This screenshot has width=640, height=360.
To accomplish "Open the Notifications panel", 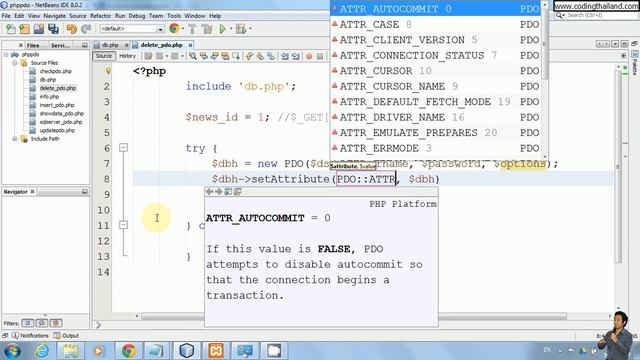I will tap(30, 336).
